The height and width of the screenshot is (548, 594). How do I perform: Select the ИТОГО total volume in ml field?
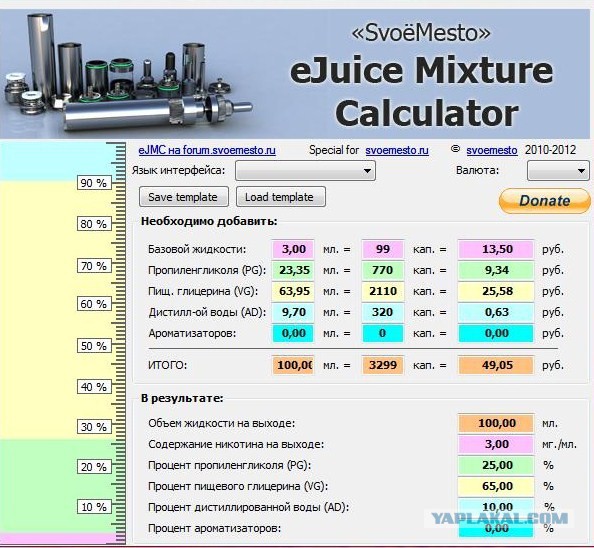(x=293, y=365)
